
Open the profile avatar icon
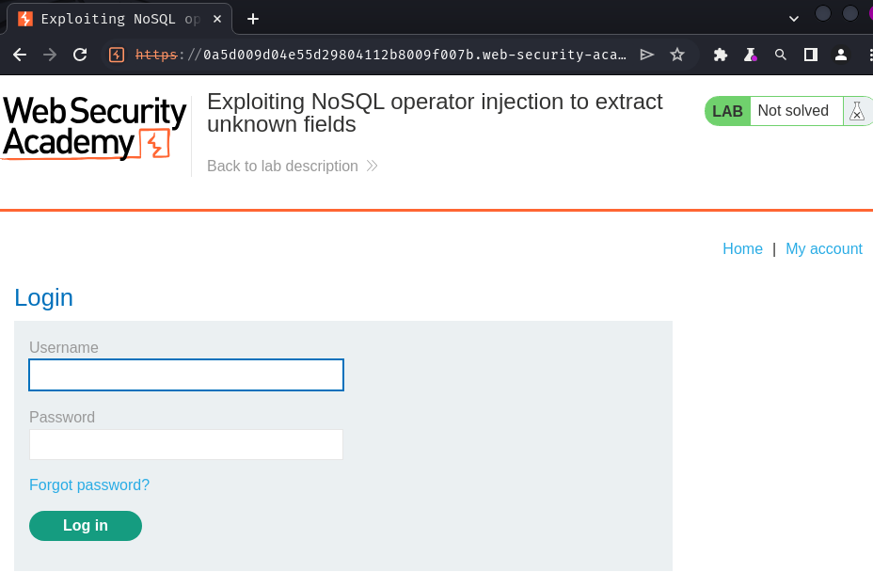tap(841, 55)
